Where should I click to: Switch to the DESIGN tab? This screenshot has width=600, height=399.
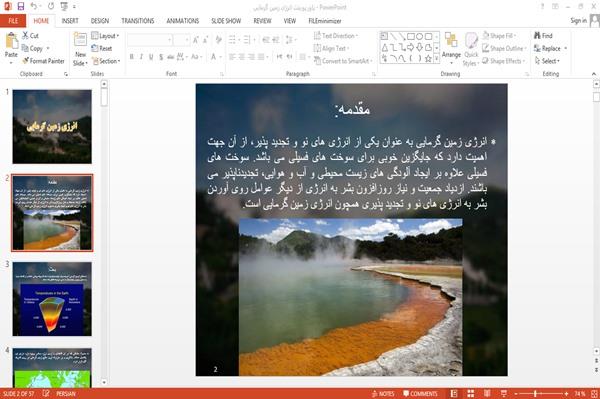[100, 21]
